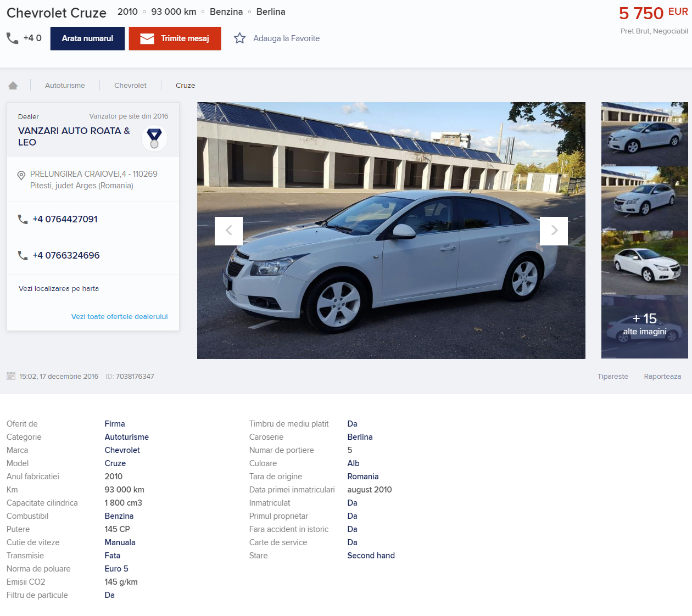The image size is (692, 616).
Task: Click 'Vezi localizarea pe harta'
Action: pyautogui.click(x=59, y=289)
